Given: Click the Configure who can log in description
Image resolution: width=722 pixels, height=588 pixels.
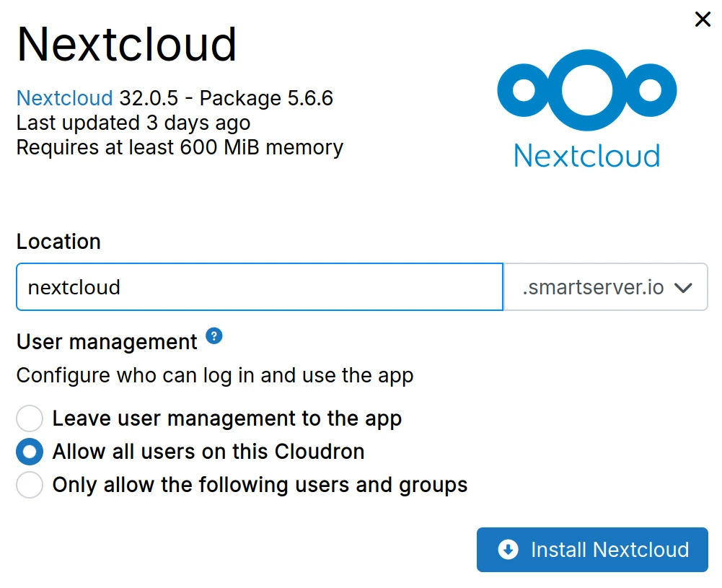Looking at the screenshot, I should (x=215, y=375).
